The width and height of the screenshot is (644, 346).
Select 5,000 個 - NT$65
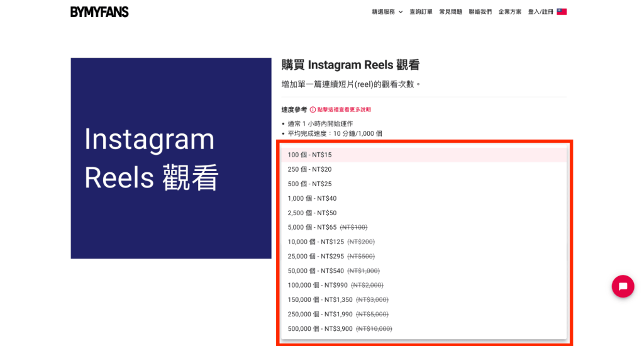point(423,227)
